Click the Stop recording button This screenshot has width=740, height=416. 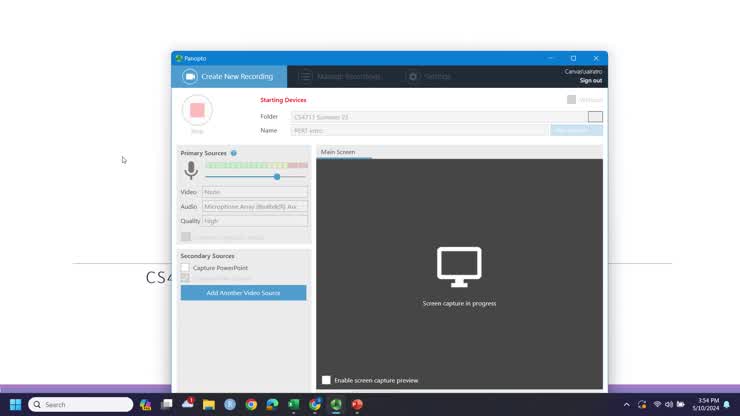click(197, 110)
